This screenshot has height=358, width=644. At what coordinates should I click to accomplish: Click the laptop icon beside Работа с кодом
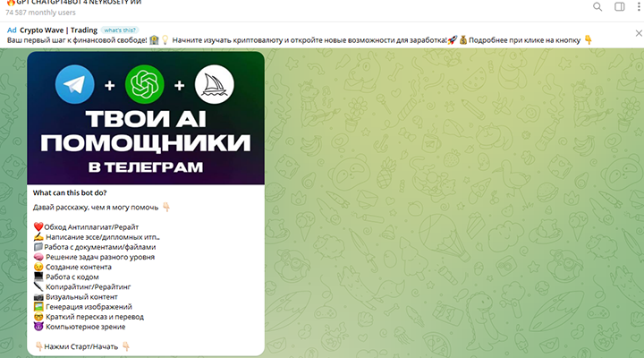pyautogui.click(x=38, y=277)
